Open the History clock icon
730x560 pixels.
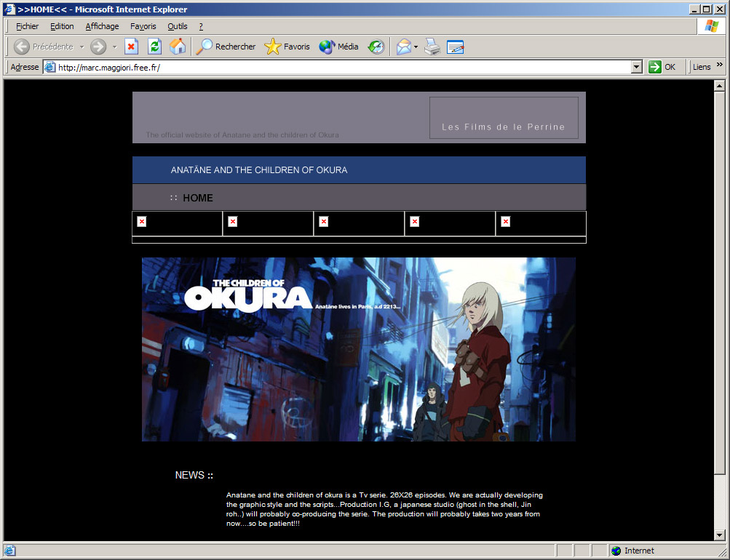tap(376, 47)
